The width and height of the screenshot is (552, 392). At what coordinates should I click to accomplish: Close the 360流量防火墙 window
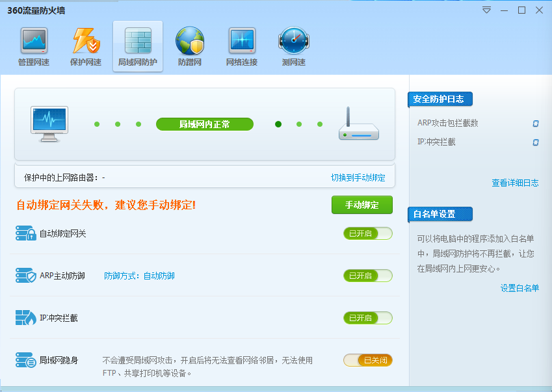pyautogui.click(x=539, y=10)
